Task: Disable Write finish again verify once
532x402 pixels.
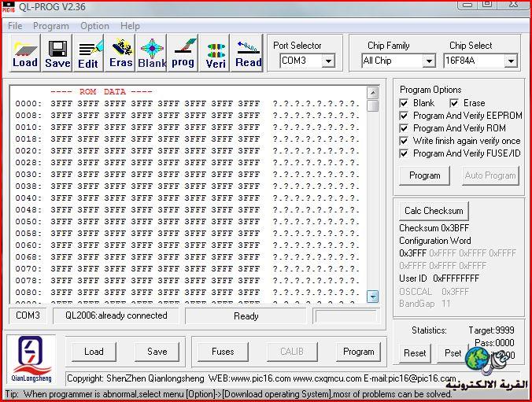Action: tap(404, 141)
